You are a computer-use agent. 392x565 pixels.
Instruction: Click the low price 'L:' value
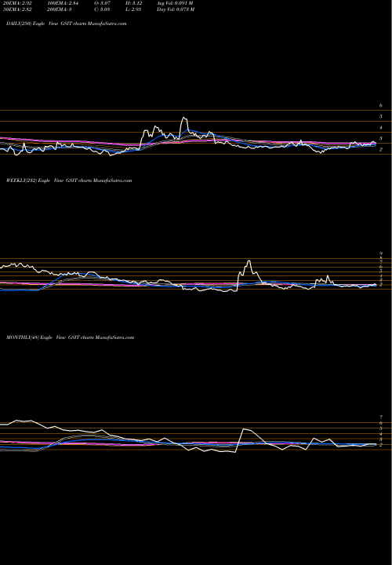(x=133, y=9)
